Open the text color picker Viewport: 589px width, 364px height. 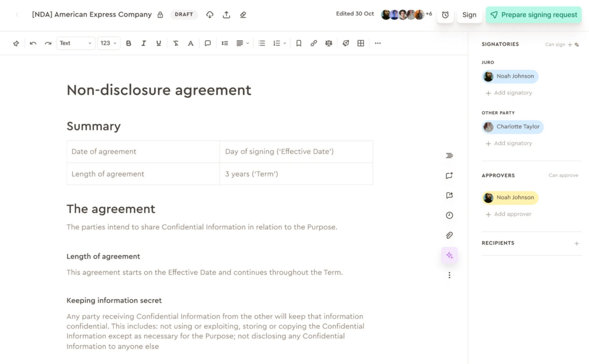point(191,43)
